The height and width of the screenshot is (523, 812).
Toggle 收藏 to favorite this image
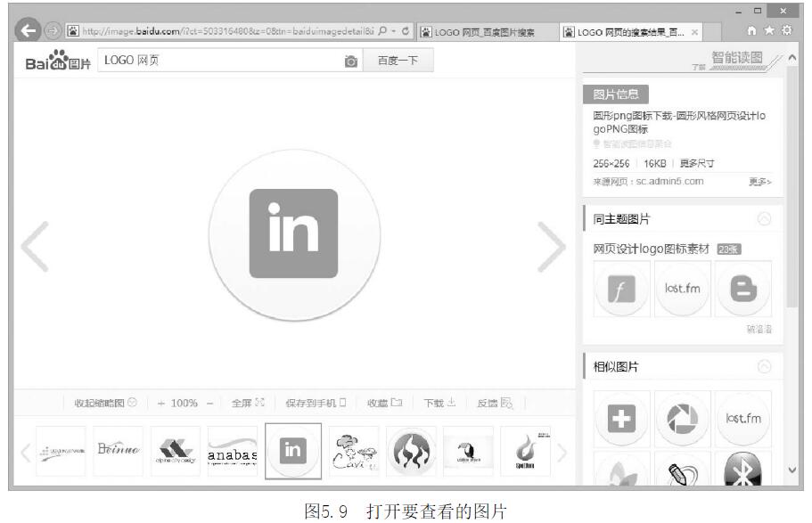click(x=384, y=403)
